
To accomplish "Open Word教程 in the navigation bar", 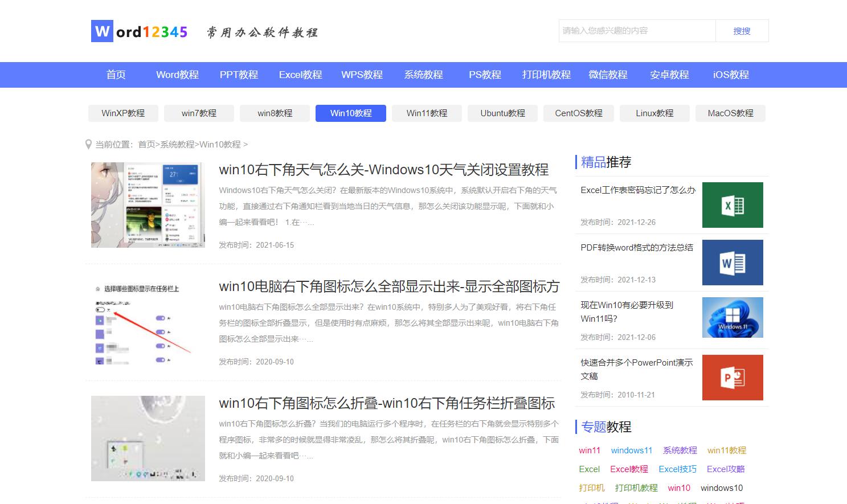I will tap(178, 75).
